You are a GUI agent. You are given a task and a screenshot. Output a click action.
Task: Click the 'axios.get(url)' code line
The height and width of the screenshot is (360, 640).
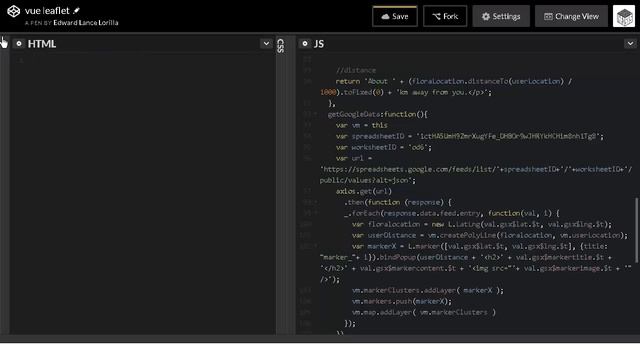tap(364, 191)
